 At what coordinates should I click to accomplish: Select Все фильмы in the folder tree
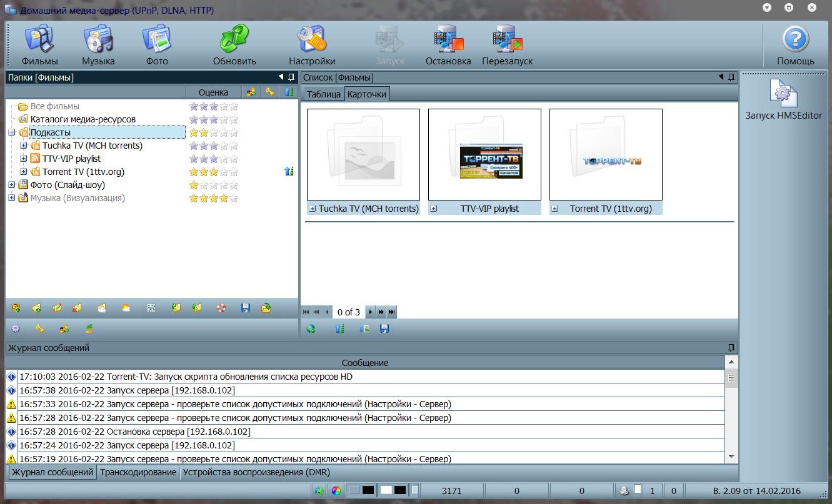pyautogui.click(x=55, y=106)
